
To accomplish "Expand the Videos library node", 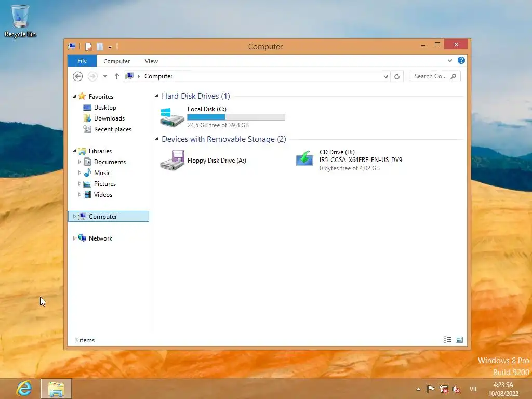I will click(x=79, y=194).
